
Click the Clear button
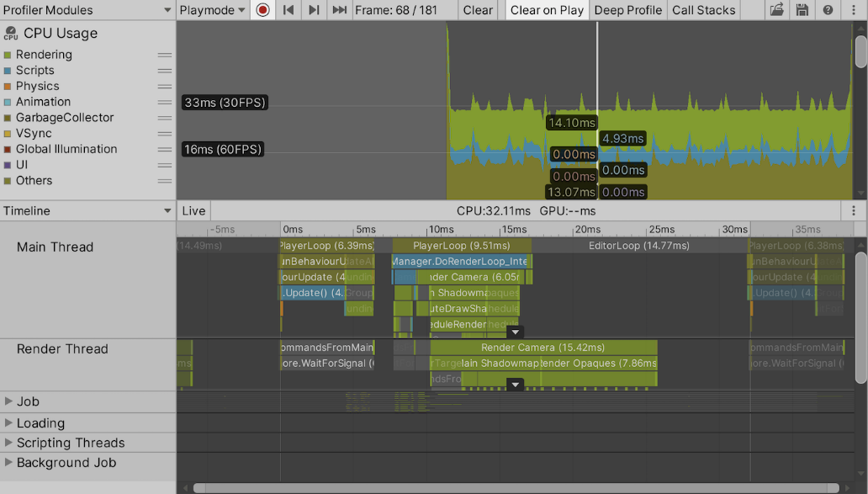tap(478, 10)
